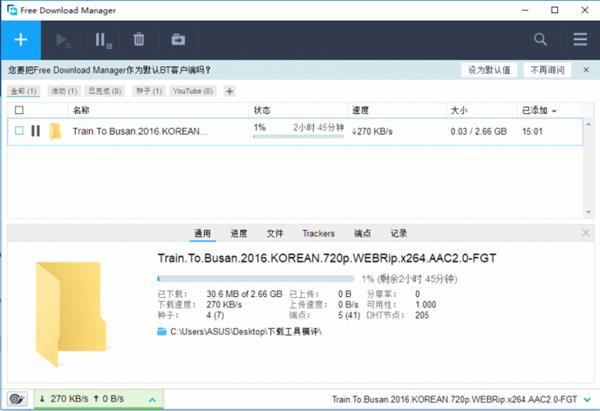This screenshot has height=411, width=600.
Task: Toggle snail speed-limit mode icon
Action: 17,399
